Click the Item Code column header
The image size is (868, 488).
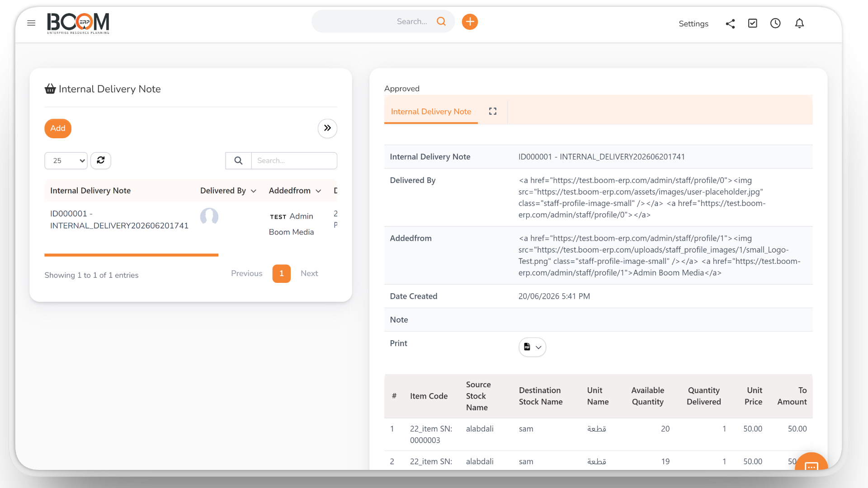pyautogui.click(x=429, y=396)
